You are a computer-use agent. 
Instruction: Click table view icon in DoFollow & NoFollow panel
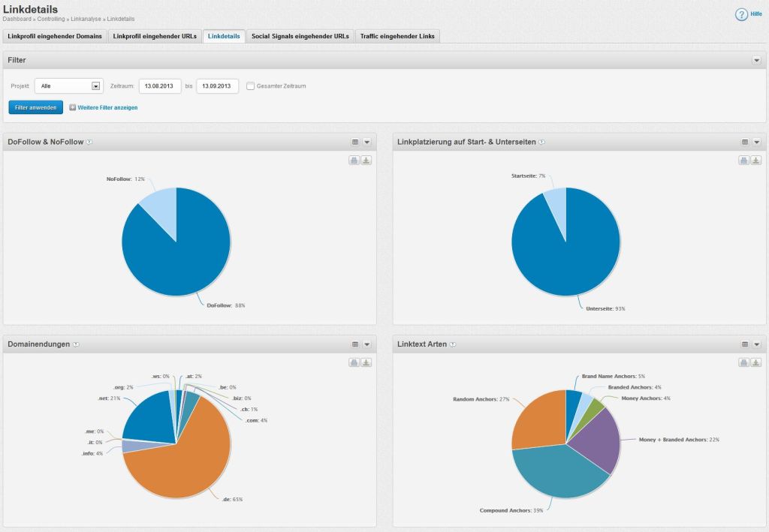coord(355,142)
